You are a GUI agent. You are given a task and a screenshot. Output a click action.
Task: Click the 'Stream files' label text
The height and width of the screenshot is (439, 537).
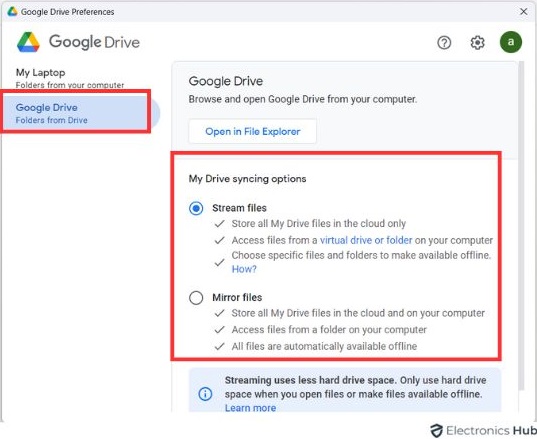239,208
